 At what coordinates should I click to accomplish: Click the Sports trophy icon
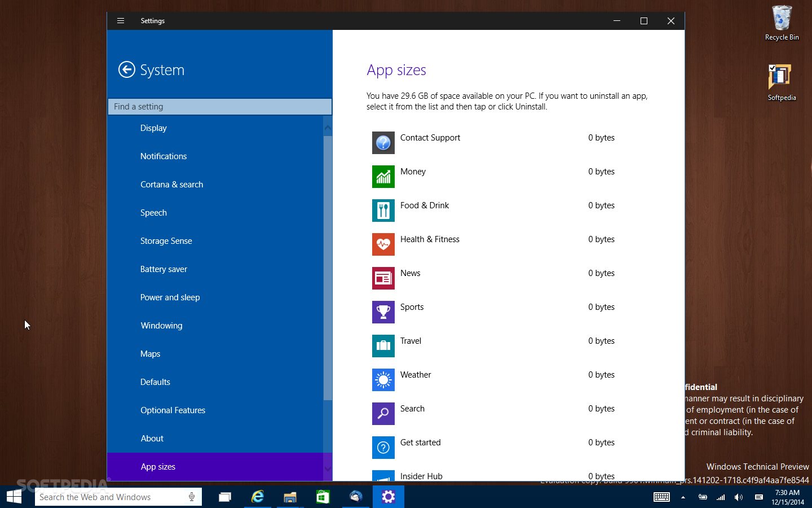(383, 312)
